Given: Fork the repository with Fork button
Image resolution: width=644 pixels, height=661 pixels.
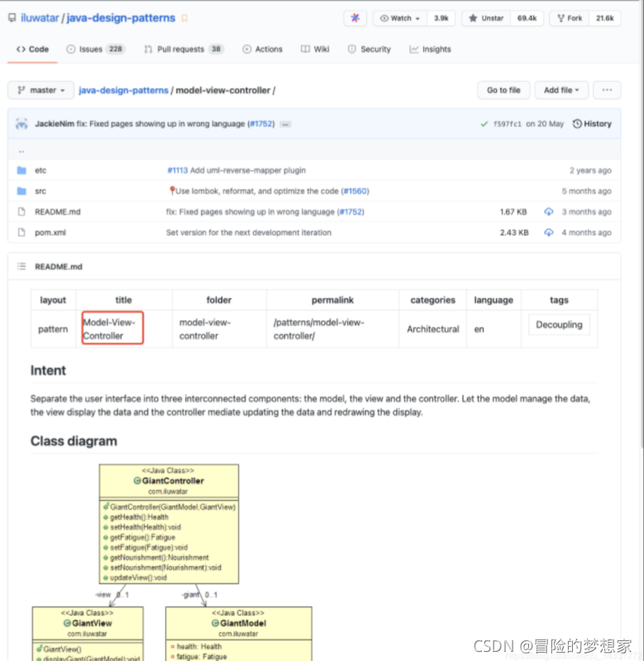Looking at the screenshot, I should click(570, 18).
